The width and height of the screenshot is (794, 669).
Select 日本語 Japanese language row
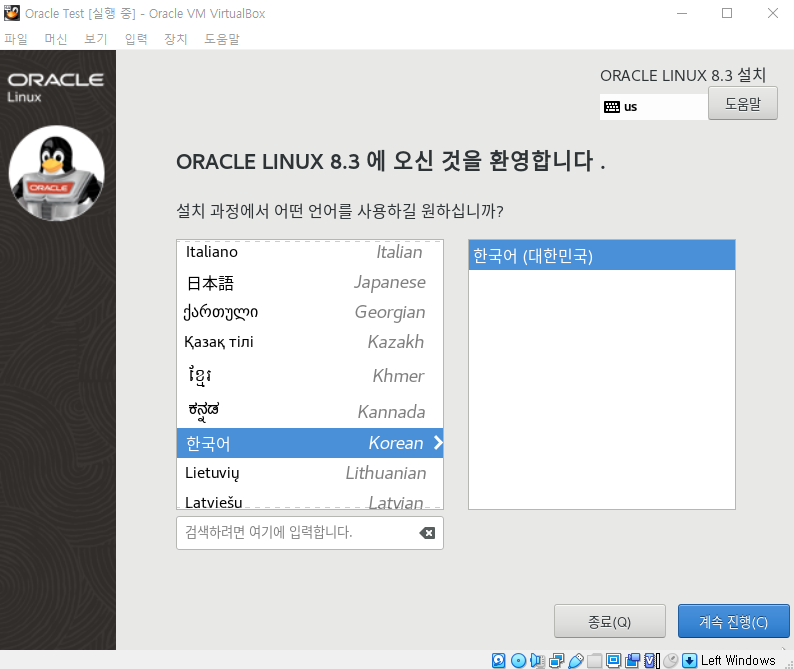pyautogui.click(x=310, y=282)
